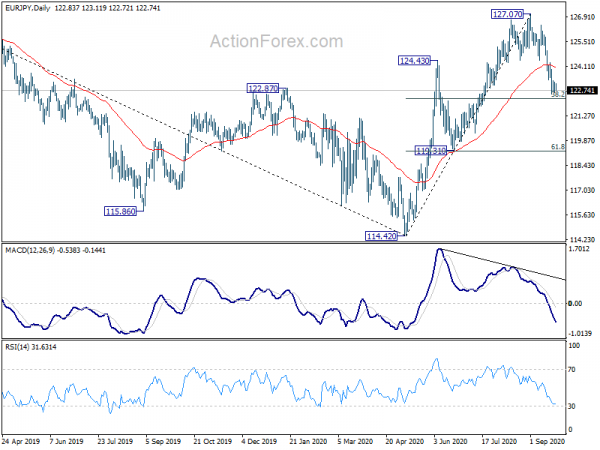This screenshot has height=450, width=600.
Task: Click the RSI 70 level axis label
Action: 572,370
